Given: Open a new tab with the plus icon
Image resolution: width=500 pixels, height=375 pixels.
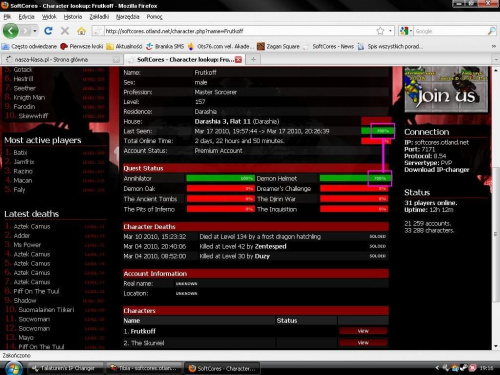Looking at the screenshot, I should click(x=253, y=59).
